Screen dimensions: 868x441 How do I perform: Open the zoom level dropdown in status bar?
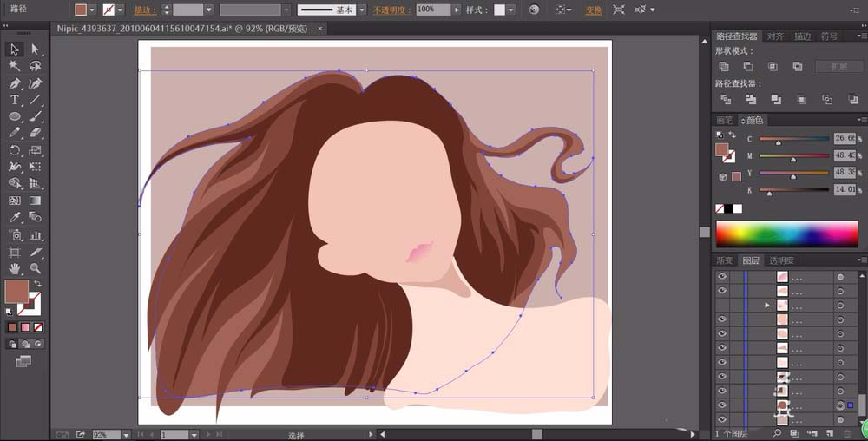click(x=126, y=434)
